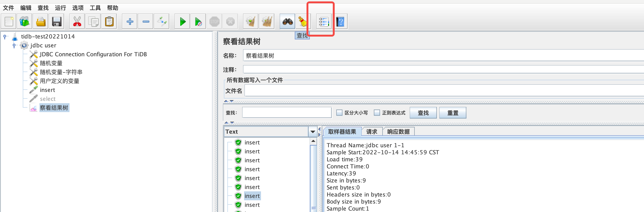Click the Shutdown icon in toolbar

[230, 22]
